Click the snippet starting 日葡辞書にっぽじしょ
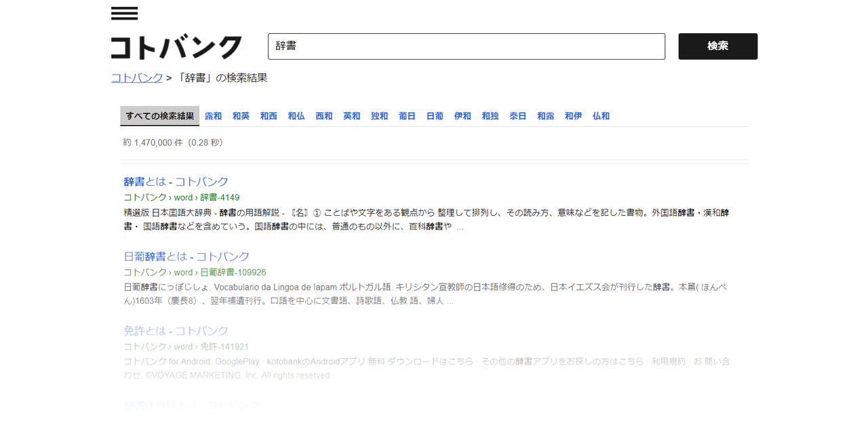Image resolution: width=868 pixels, height=422 pixels. (x=427, y=294)
